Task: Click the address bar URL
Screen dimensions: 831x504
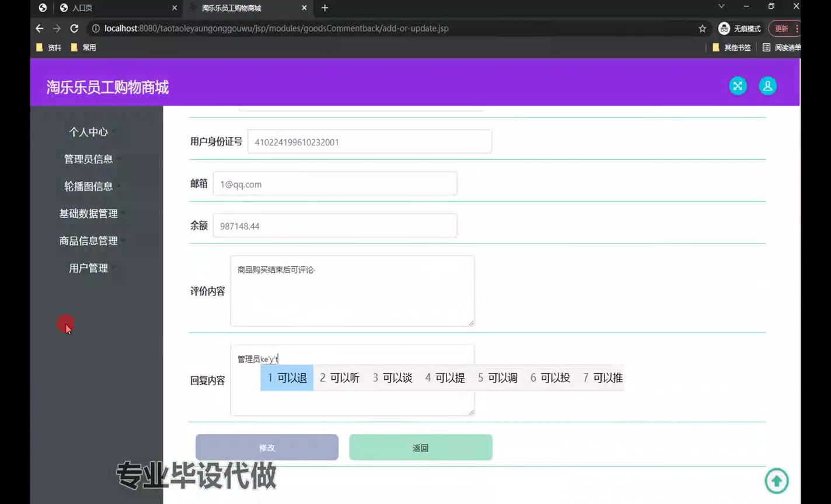Action: pyautogui.click(x=277, y=28)
